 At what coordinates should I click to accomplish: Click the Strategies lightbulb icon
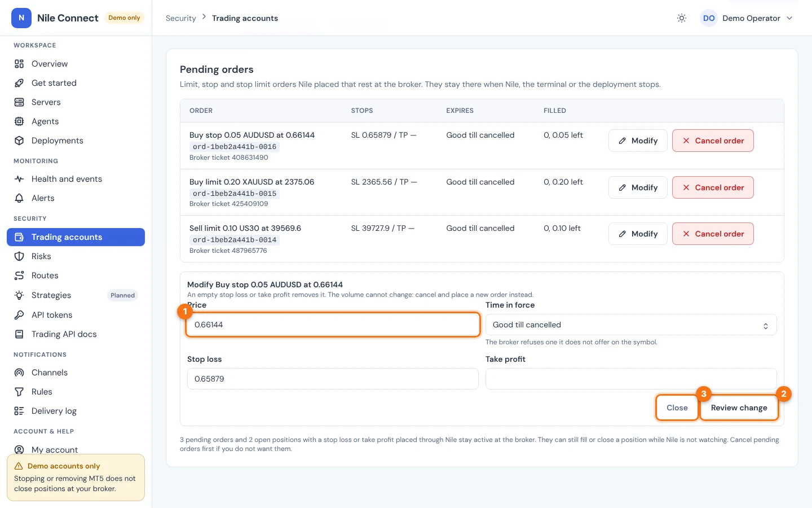click(19, 295)
